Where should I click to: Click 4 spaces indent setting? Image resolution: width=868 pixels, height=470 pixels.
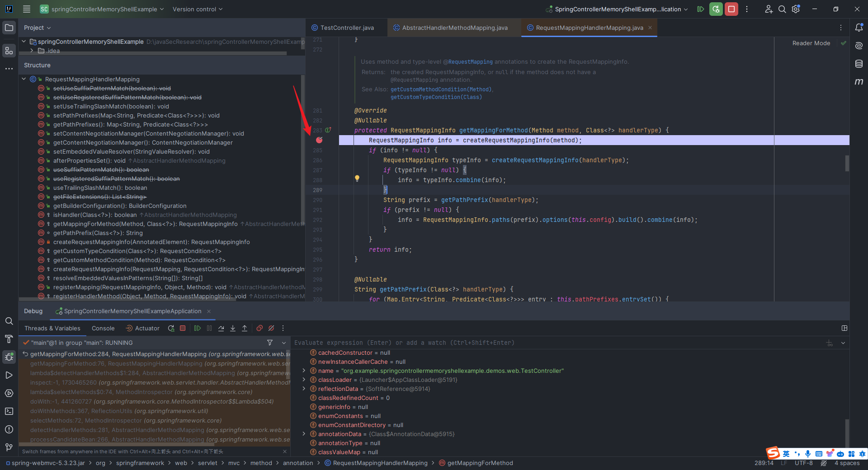(x=847, y=463)
